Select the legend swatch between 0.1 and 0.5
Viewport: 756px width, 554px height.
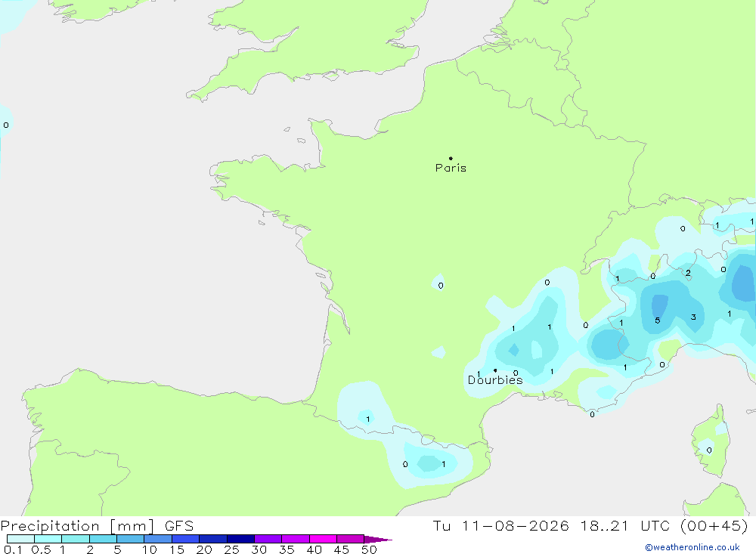[20, 539]
